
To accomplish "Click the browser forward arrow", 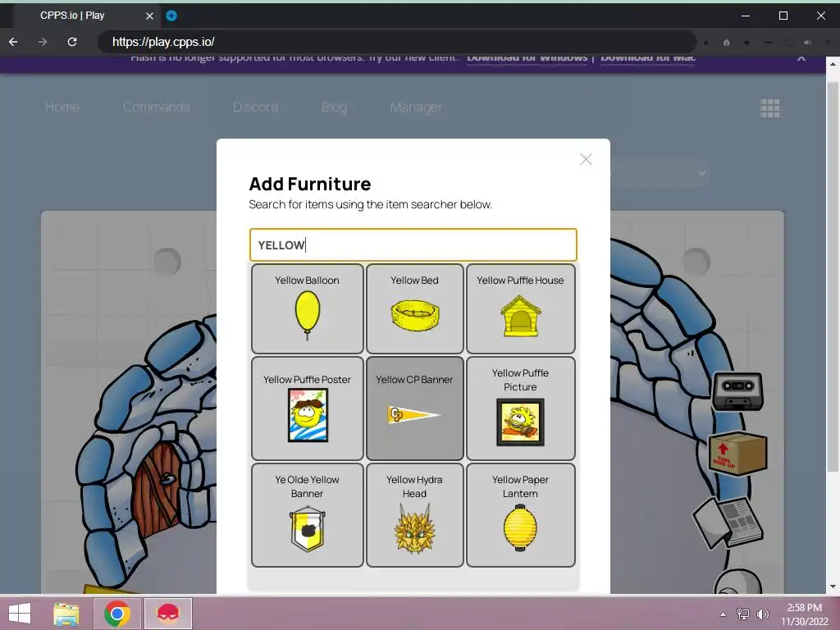I will pos(43,42).
